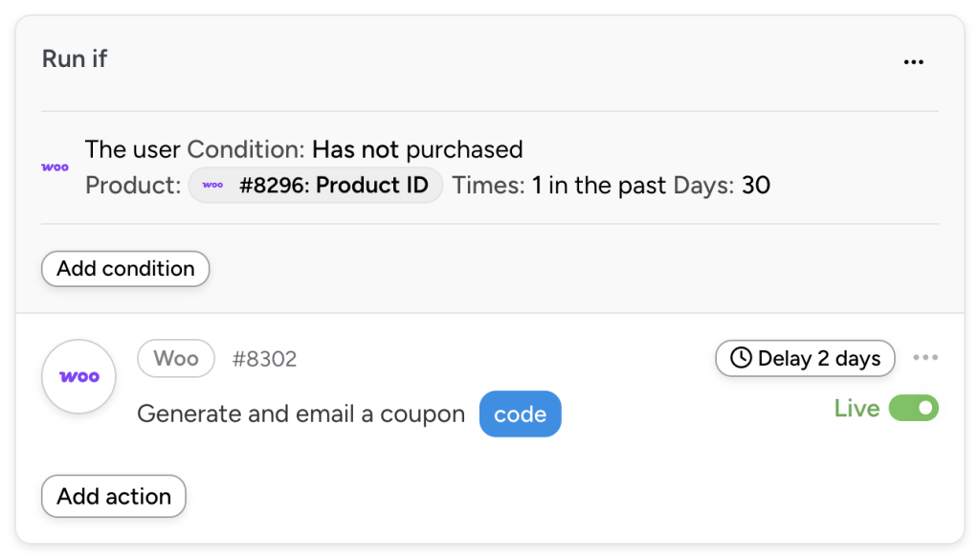
Task: Adjust the Delay 2 days control
Action: [x=805, y=358]
